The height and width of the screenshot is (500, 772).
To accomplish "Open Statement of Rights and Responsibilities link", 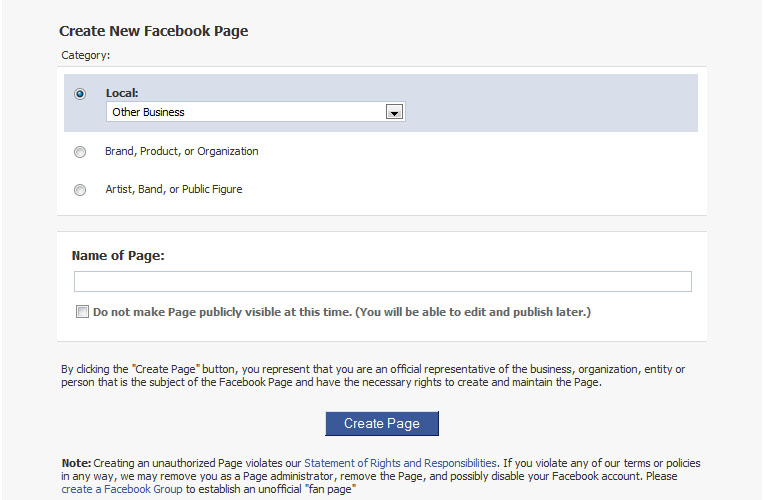I will pos(400,463).
